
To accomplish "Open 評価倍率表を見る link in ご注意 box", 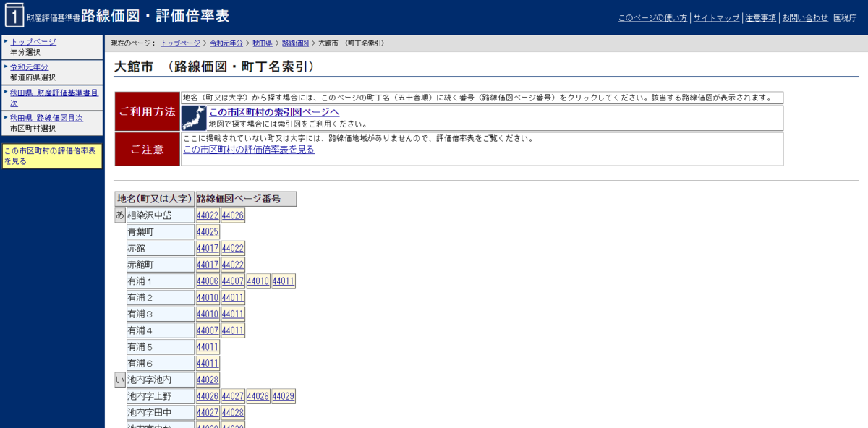I will tap(249, 150).
